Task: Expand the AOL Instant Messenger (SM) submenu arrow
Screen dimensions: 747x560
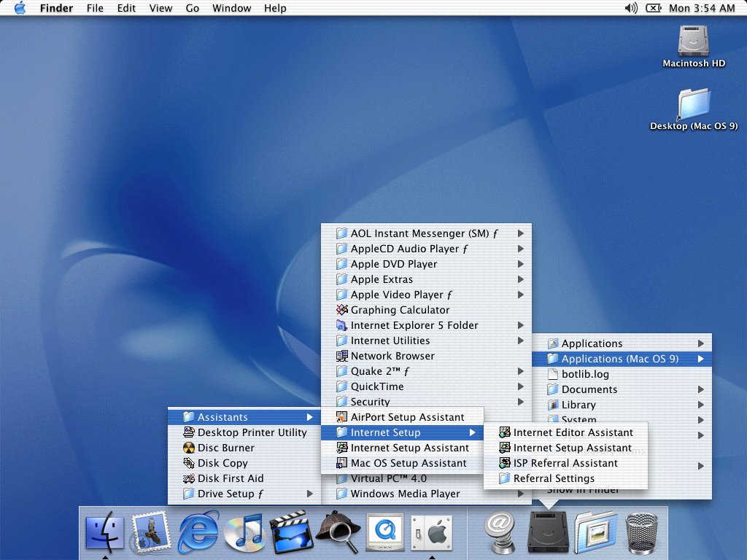Action: [521, 233]
